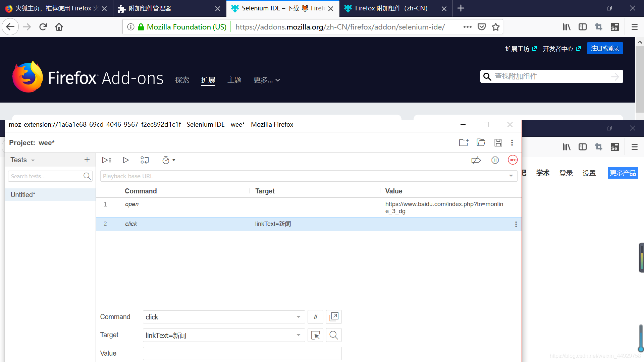Click the add-ons page vertical scrollbar
The image size is (644, 362).
coord(640,79)
